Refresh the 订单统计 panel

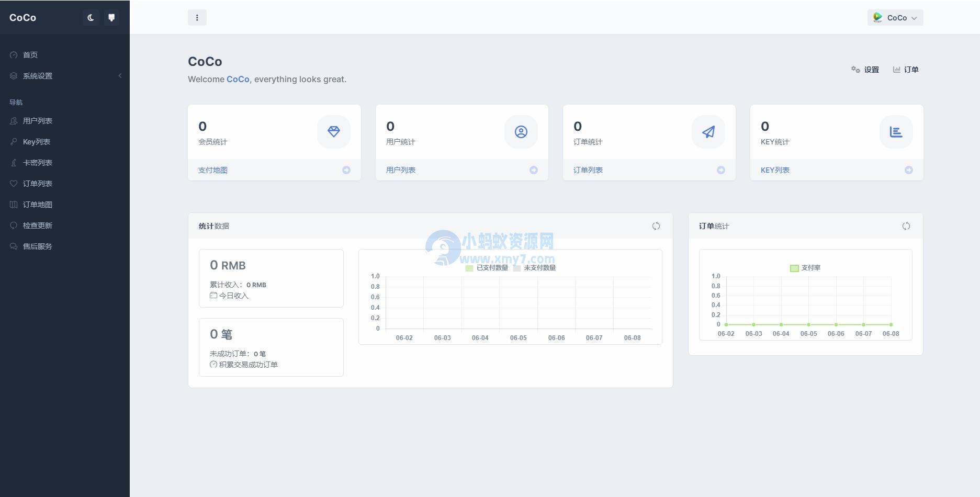pyautogui.click(x=906, y=226)
